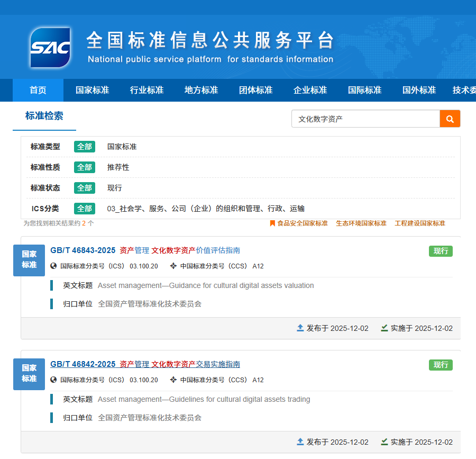
Task: Click the blue 国家标准 badge on first result
Action: (29, 260)
